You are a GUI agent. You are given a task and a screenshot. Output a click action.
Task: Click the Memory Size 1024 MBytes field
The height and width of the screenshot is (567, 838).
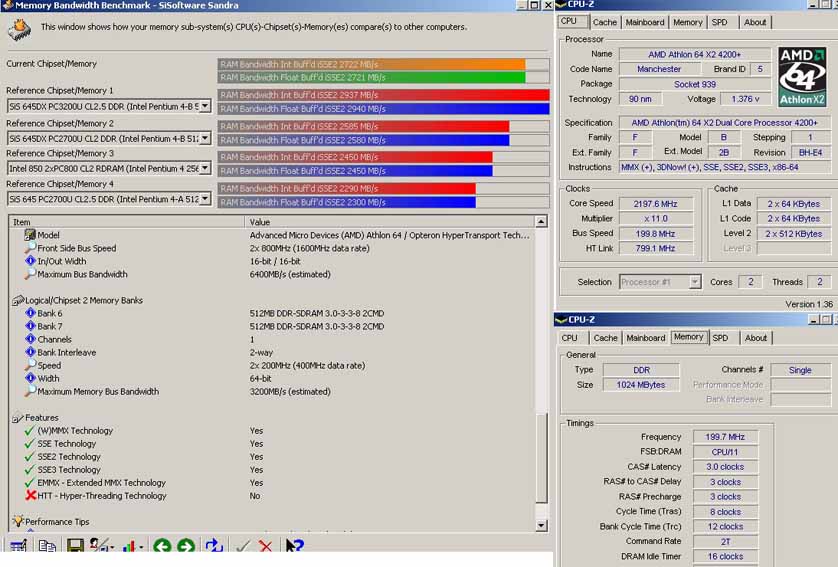(641, 385)
